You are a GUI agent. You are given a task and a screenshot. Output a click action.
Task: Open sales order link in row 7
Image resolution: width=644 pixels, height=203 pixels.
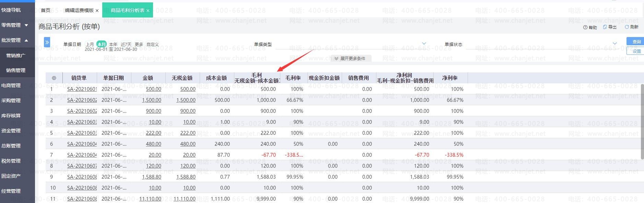tap(82, 155)
